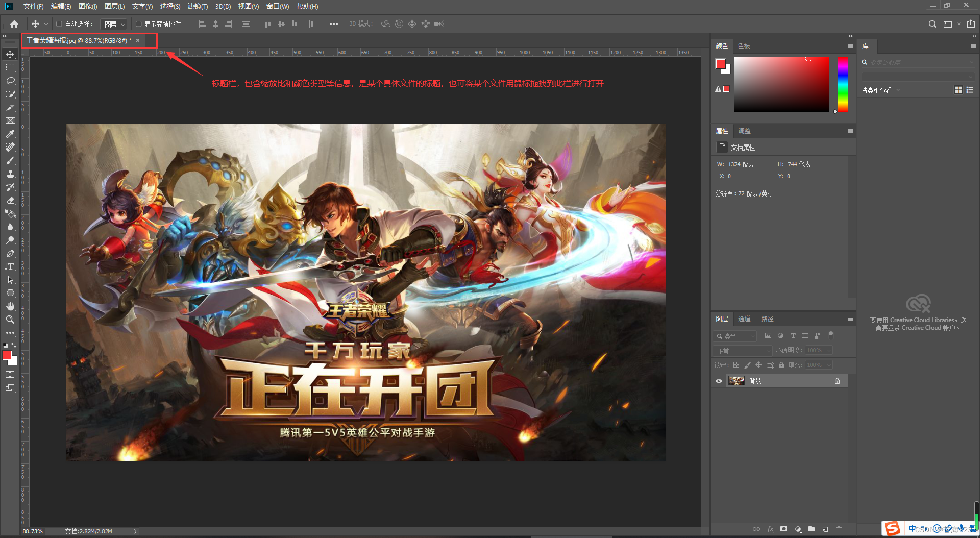Toggle Quick Mask mode icon
Viewport: 980px width, 538px height.
click(x=10, y=375)
